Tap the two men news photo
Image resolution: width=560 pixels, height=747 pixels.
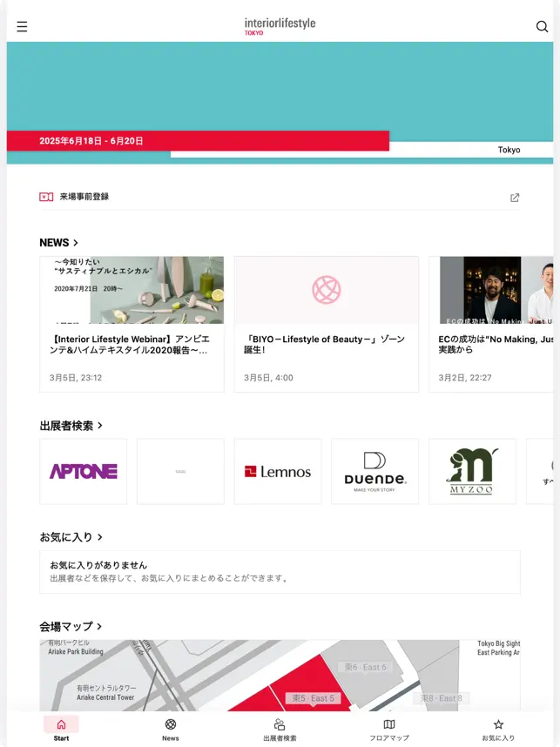point(496,290)
